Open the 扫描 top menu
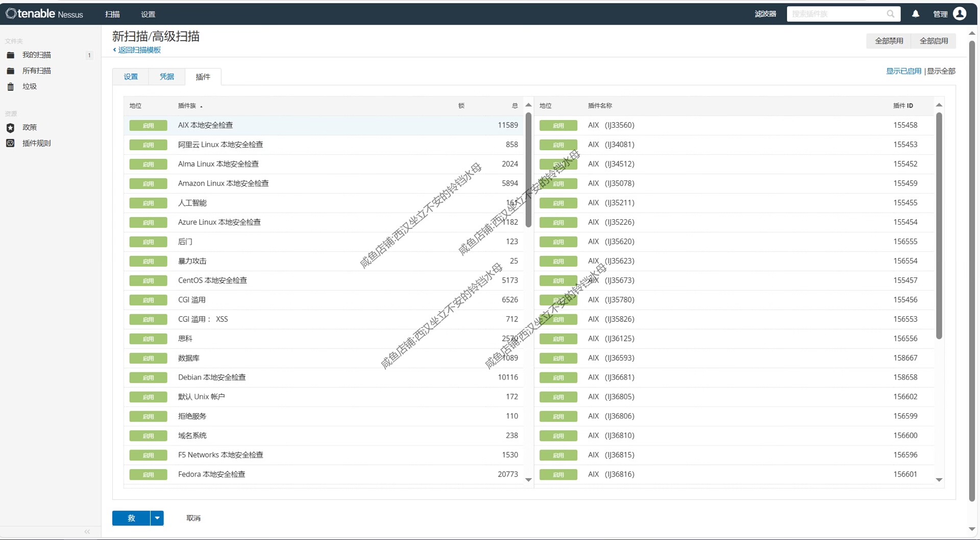This screenshot has height=540, width=980. click(112, 14)
